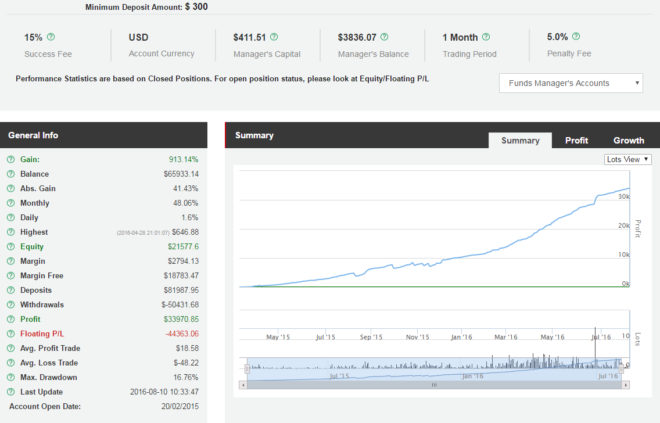Screen dimensions: 660x423
Task: Click help icon beside Success Fee
Action: point(50,37)
